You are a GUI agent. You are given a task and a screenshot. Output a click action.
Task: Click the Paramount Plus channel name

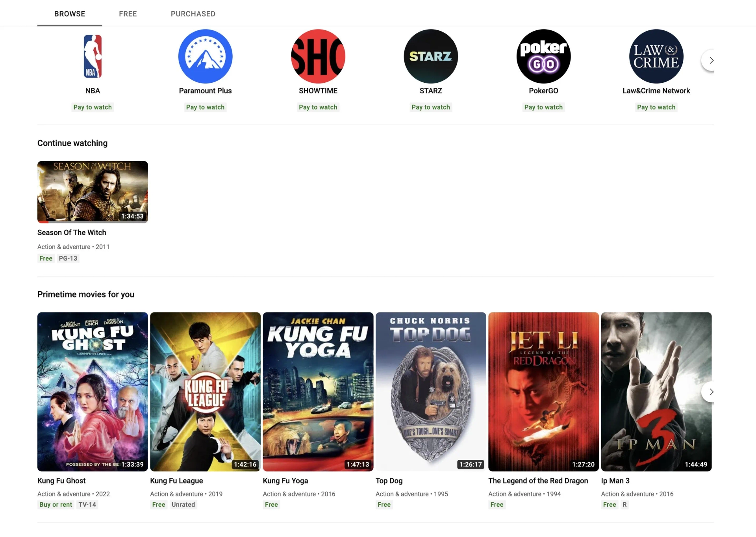[x=205, y=91]
